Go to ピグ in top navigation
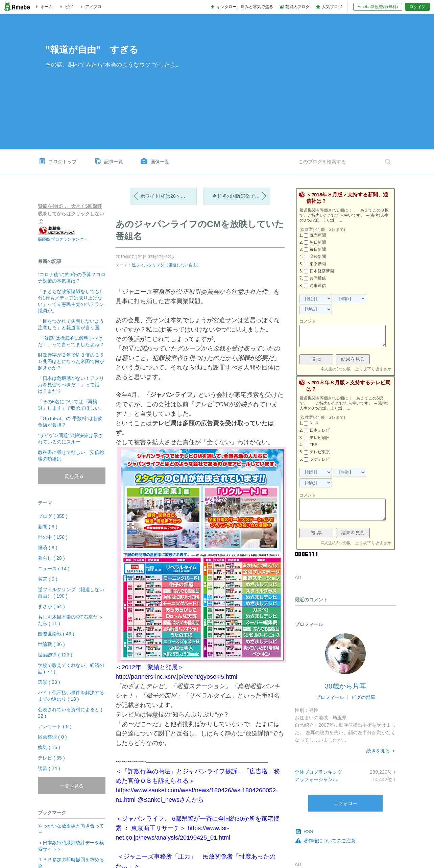Image resolution: width=434 pixels, height=868 pixels. pyautogui.click(x=69, y=7)
